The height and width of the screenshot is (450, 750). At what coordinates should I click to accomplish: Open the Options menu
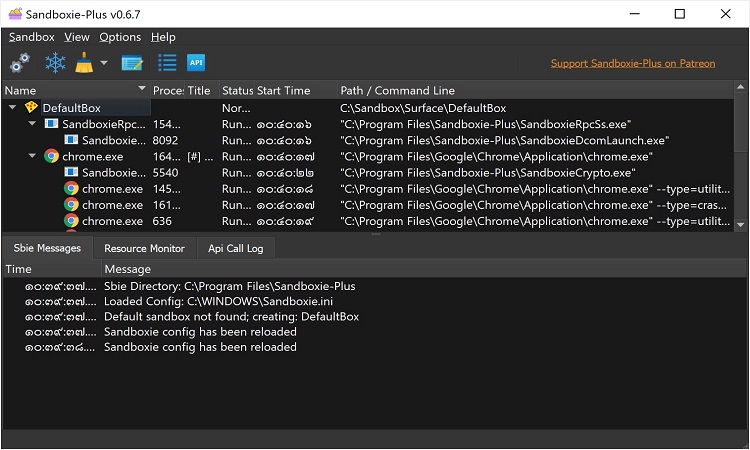pos(120,37)
